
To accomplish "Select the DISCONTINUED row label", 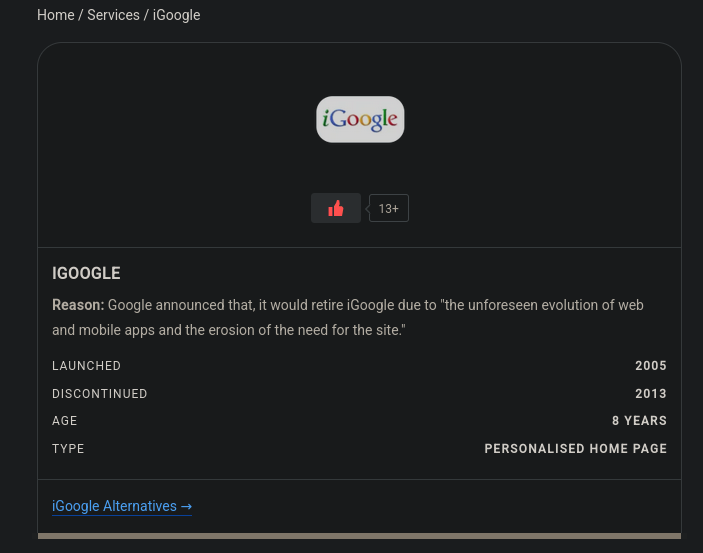I will click(99, 394).
